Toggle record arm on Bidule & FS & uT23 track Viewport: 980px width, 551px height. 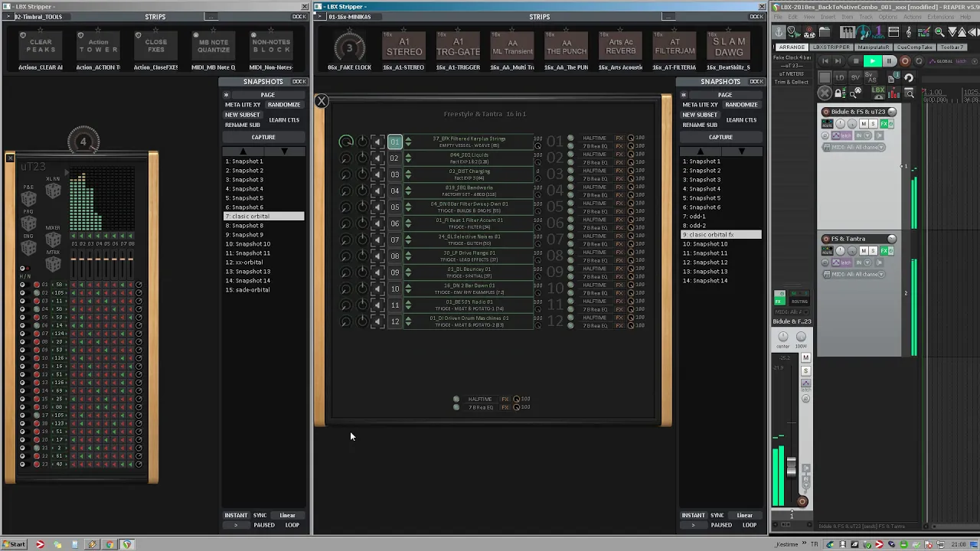pos(825,112)
